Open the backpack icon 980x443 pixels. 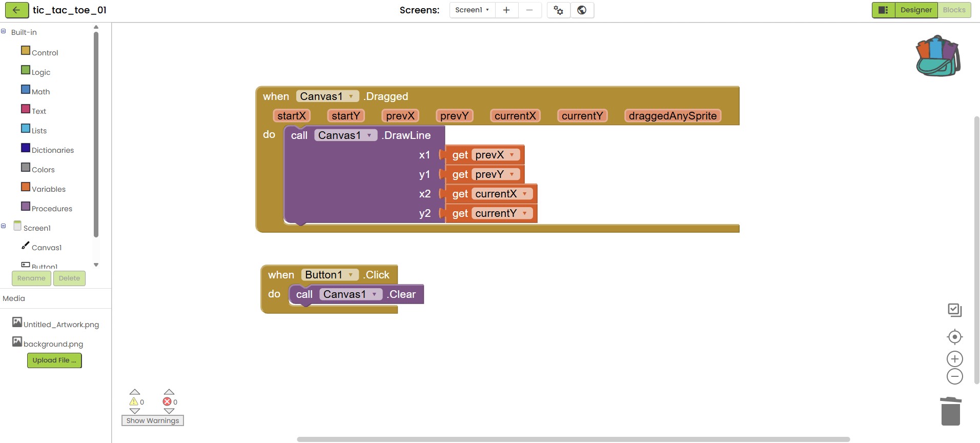937,56
